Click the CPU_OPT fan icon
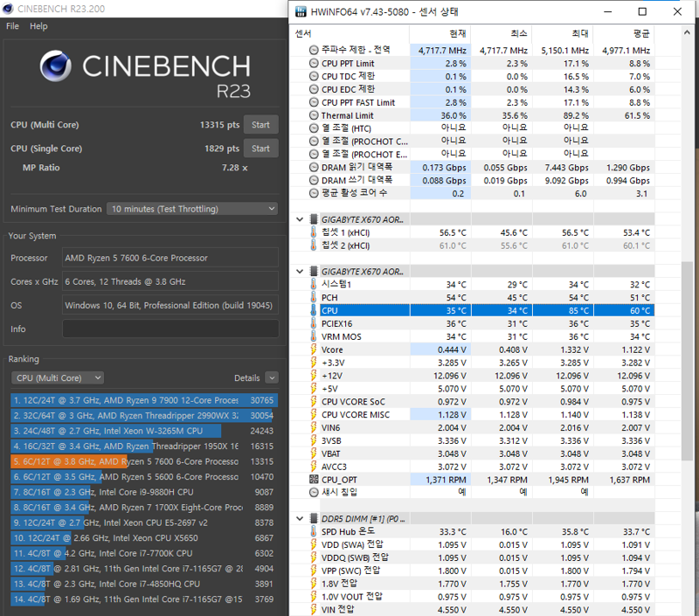The width and height of the screenshot is (699, 616). [x=314, y=480]
